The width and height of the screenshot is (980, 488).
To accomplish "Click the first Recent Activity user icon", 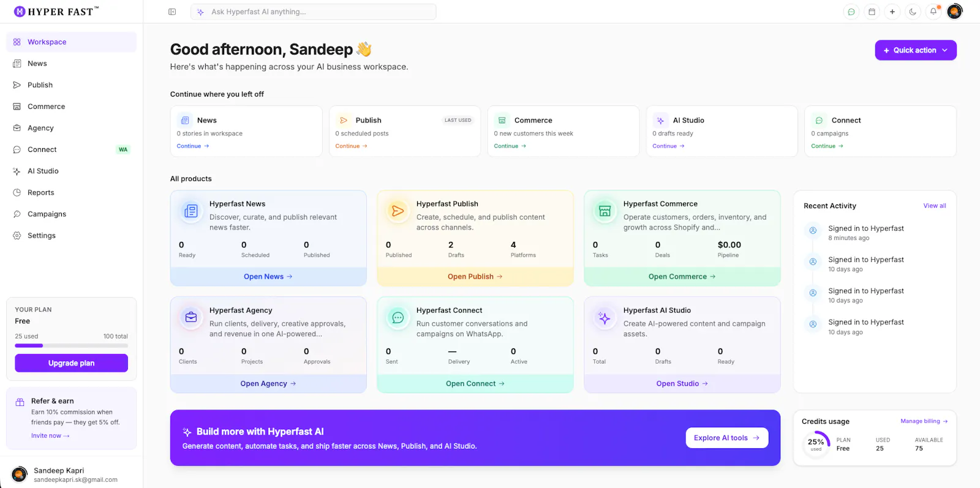I will click(x=813, y=231).
